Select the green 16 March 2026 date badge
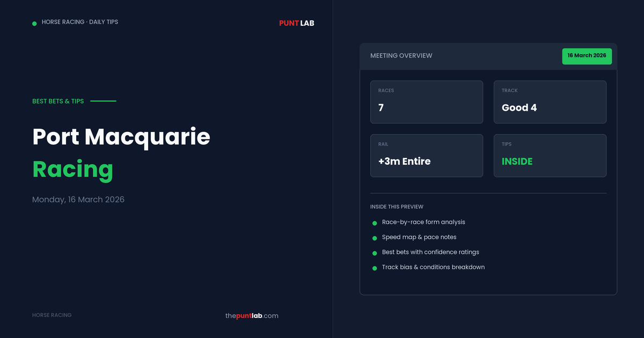This screenshot has width=644, height=338. [587, 56]
